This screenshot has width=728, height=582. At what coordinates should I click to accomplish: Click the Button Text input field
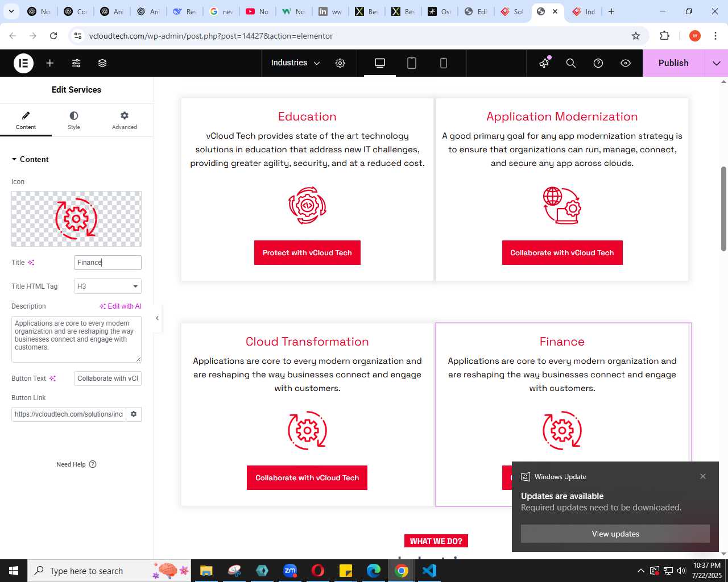click(x=107, y=379)
